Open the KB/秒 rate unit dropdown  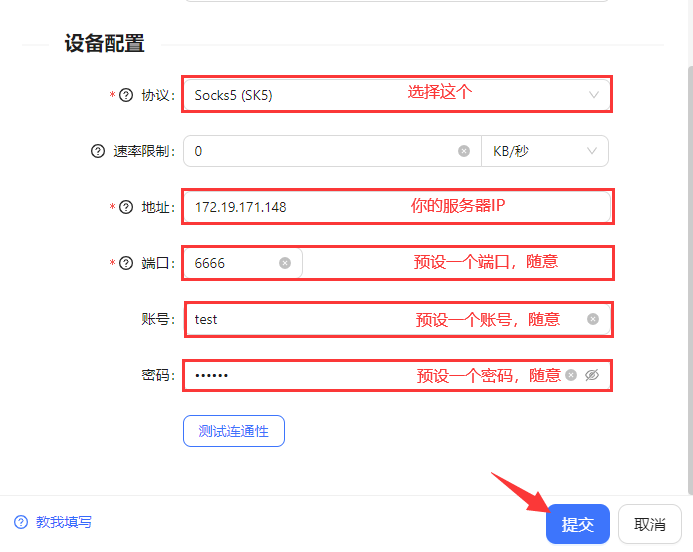pyautogui.click(x=544, y=151)
